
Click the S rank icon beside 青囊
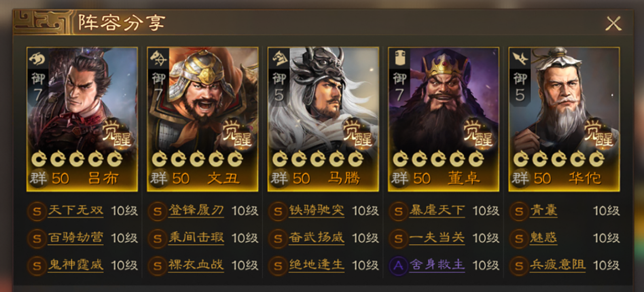pyautogui.click(x=519, y=211)
